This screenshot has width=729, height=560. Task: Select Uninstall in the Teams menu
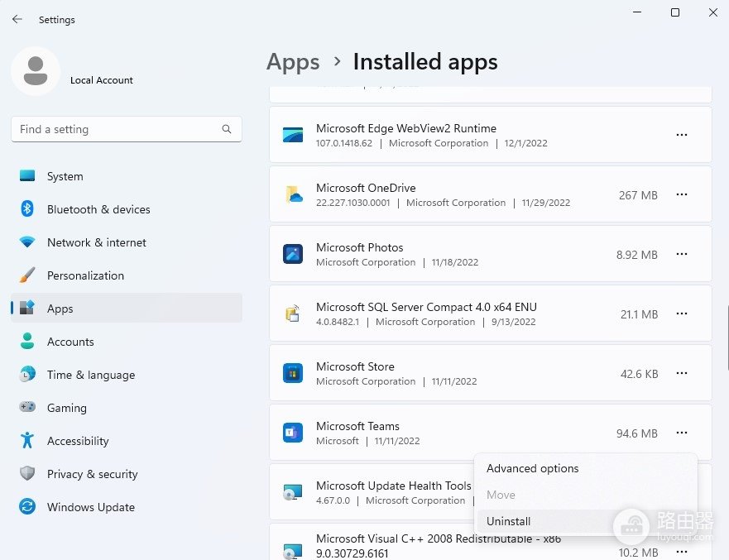pos(586,521)
